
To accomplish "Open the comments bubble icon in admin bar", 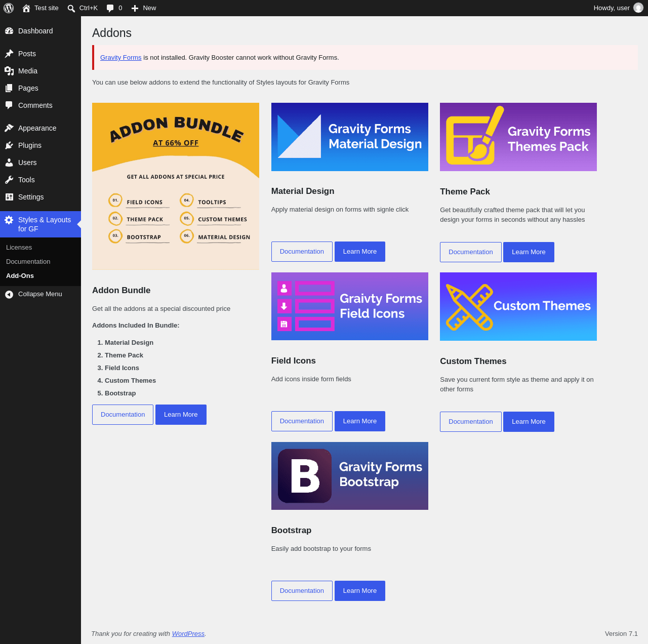I will [110, 8].
